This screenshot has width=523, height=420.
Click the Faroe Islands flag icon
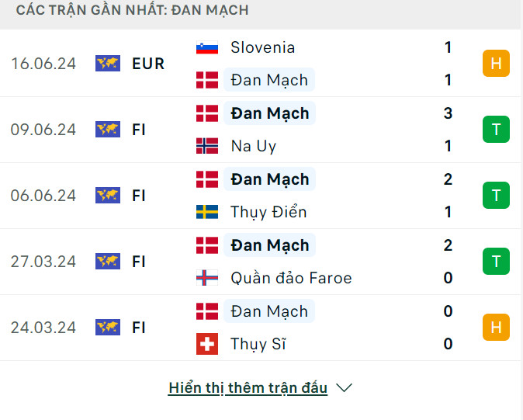click(207, 278)
